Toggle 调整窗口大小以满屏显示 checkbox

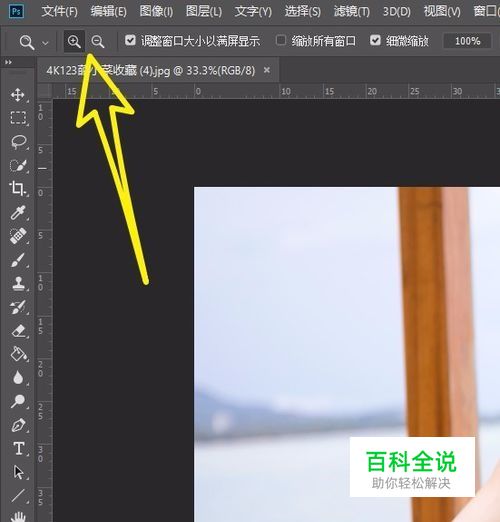130,41
